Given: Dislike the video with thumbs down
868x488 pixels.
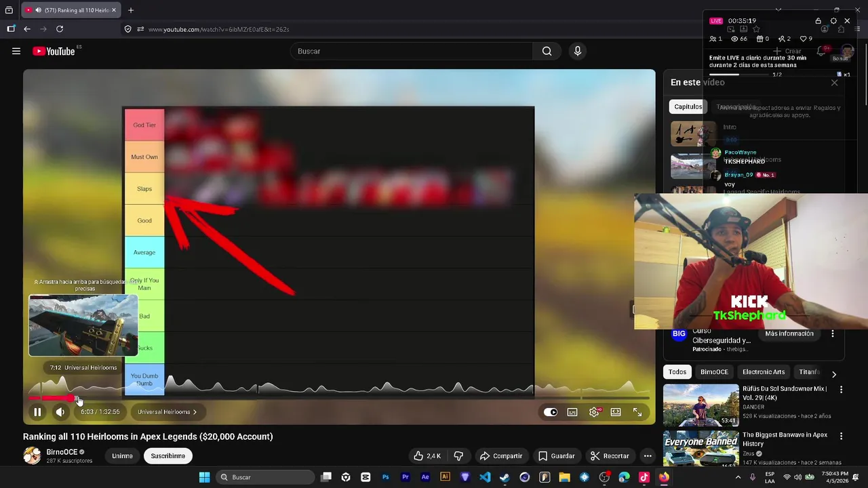Looking at the screenshot, I should pos(458,456).
